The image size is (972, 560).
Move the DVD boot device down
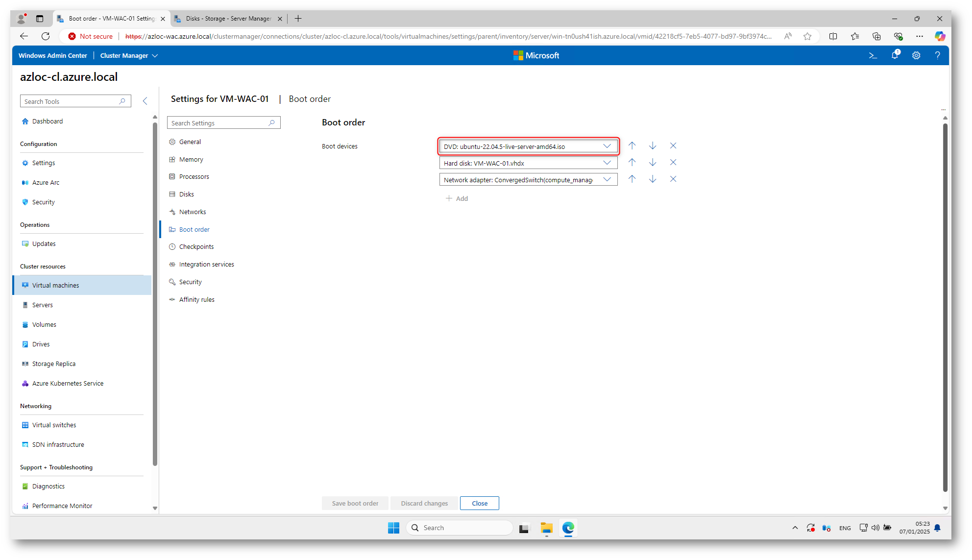click(653, 146)
